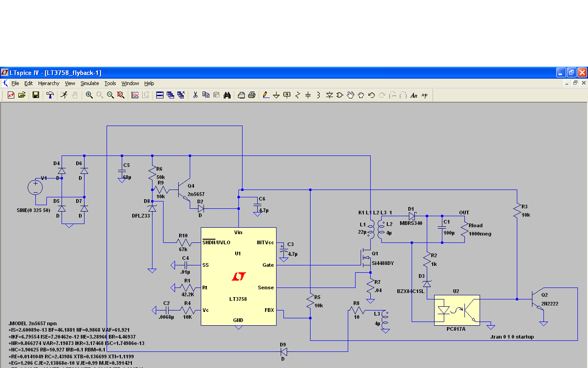This screenshot has width=588, height=368.
Task: Click the K1 L1 L2 L3 1 coupling text
Action: pyautogui.click(x=375, y=213)
